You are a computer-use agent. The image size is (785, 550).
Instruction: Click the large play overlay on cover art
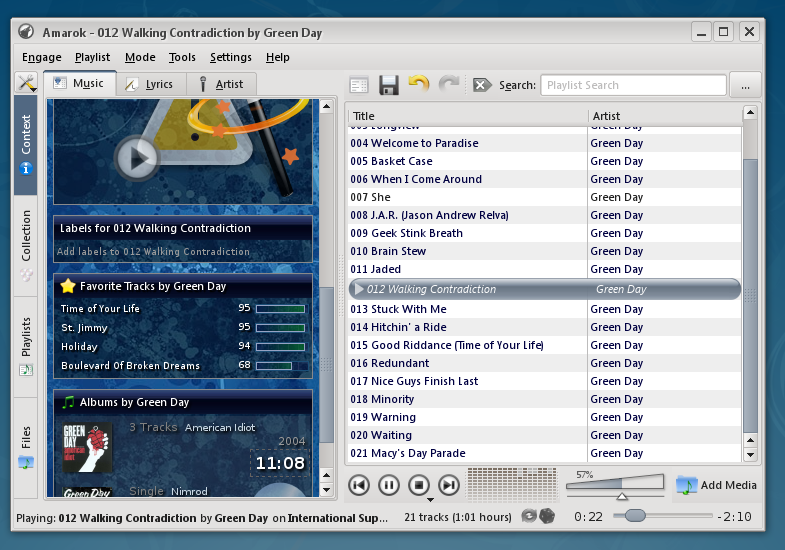(137, 159)
